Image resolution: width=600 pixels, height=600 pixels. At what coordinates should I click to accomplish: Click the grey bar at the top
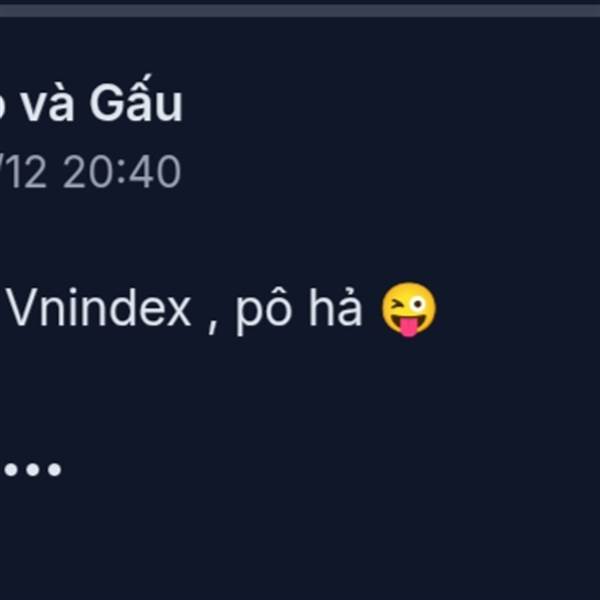pyautogui.click(x=300, y=11)
